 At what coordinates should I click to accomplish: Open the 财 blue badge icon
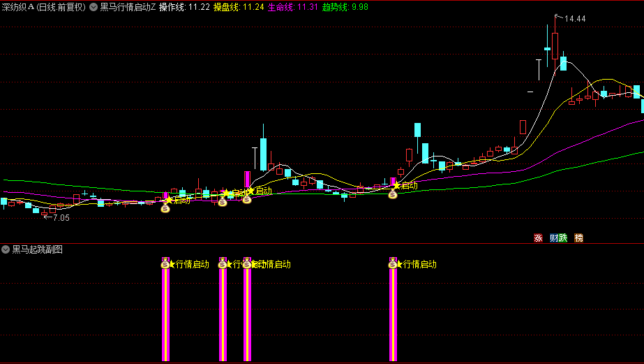tap(554, 238)
